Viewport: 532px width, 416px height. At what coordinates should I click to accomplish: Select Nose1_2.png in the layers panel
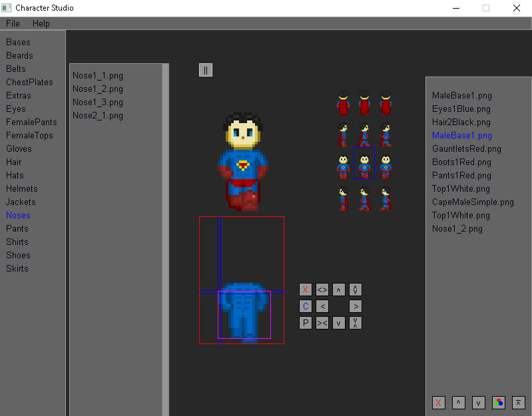pos(457,228)
